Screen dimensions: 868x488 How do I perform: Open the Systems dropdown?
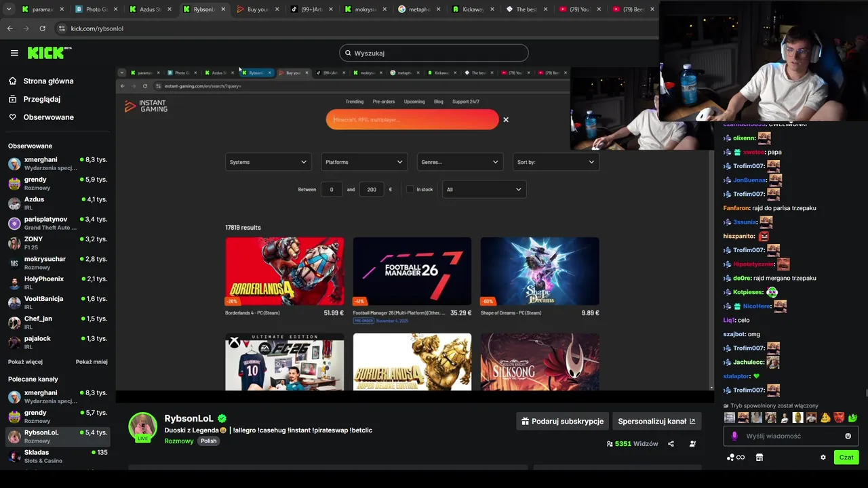pyautogui.click(x=268, y=162)
